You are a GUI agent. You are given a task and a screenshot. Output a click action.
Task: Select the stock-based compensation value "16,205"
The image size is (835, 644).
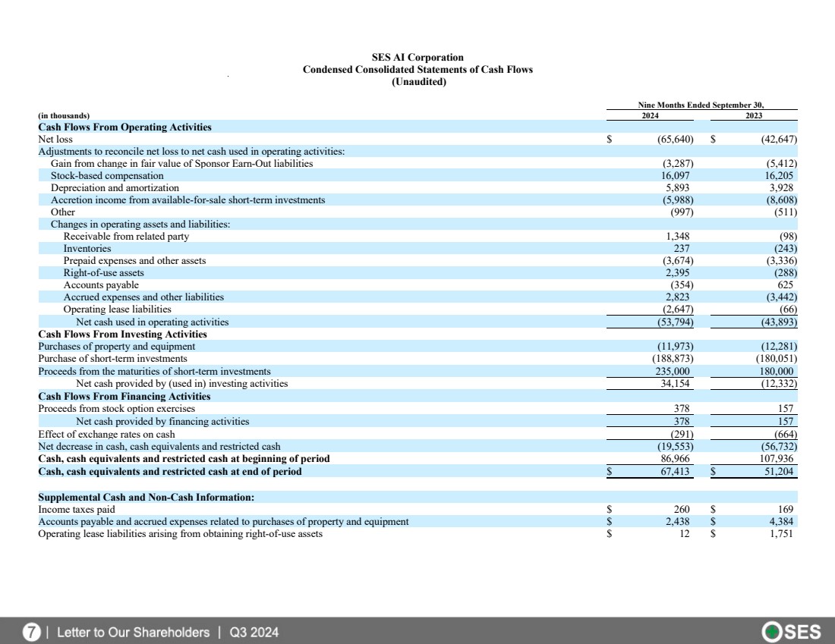pos(779,176)
